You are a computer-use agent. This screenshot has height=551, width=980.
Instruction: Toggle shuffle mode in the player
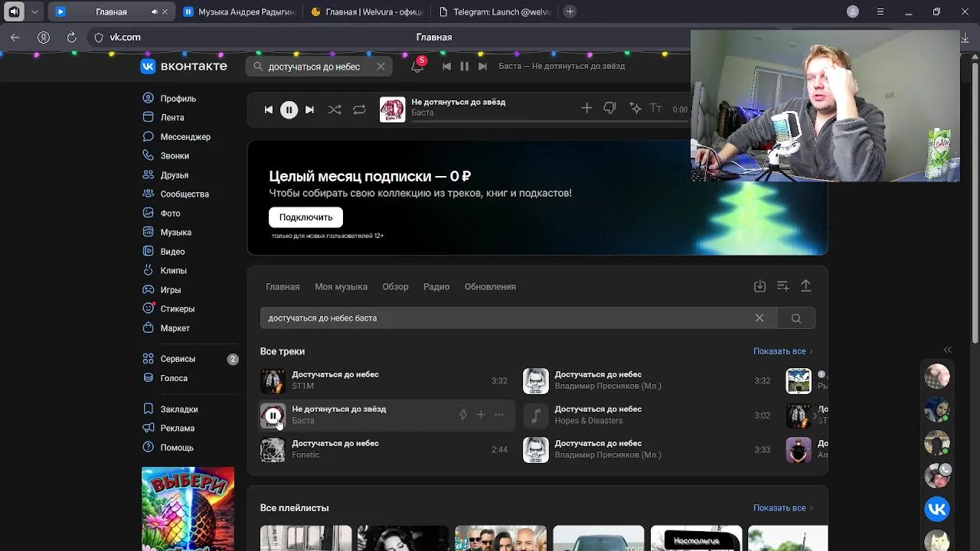(335, 109)
